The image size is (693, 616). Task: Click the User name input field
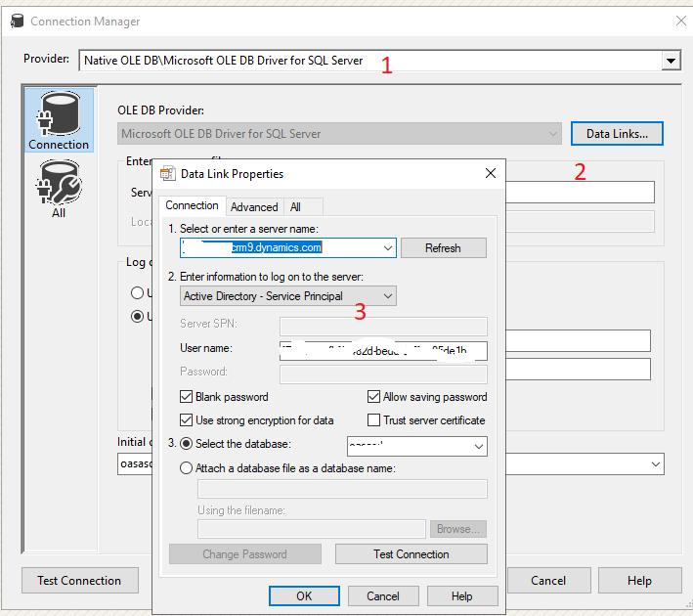(x=383, y=351)
